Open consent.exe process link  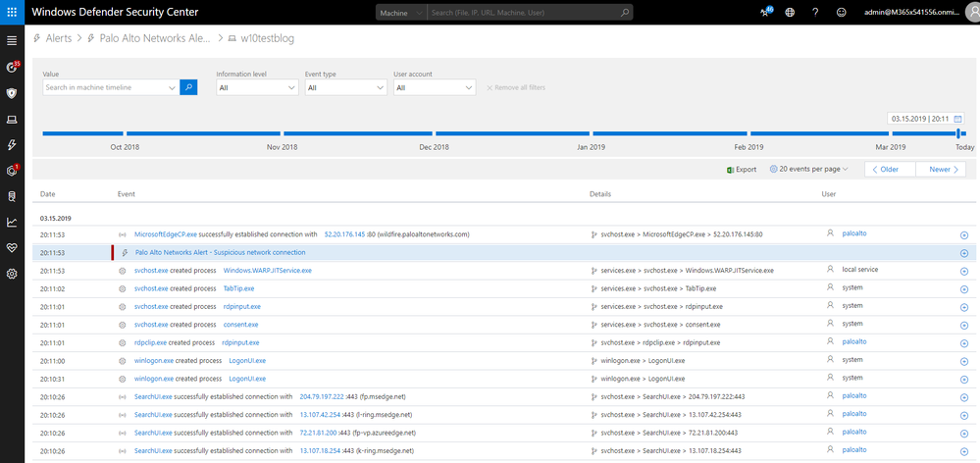(240, 325)
